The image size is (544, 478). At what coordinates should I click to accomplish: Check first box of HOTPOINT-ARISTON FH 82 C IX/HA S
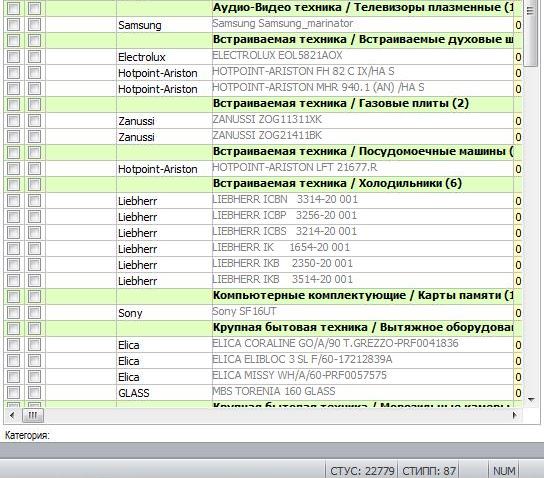pos(14,72)
